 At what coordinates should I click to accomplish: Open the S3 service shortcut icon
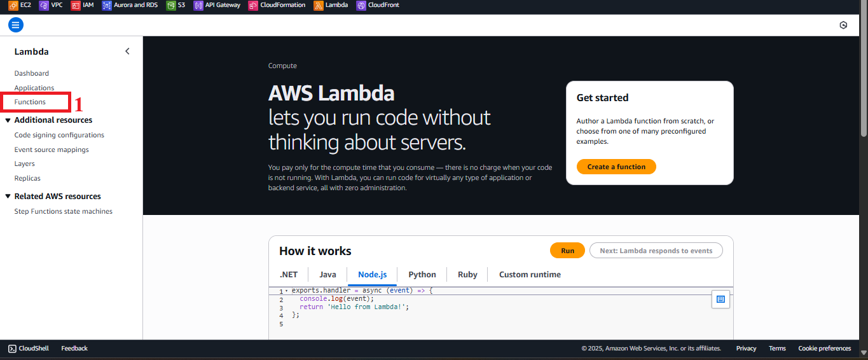(171, 5)
